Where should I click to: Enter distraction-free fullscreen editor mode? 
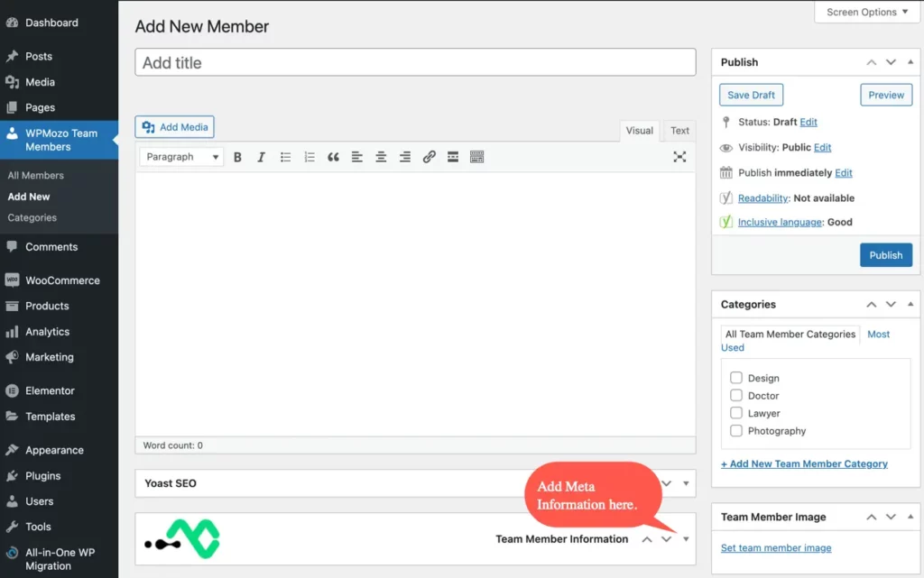(x=679, y=157)
